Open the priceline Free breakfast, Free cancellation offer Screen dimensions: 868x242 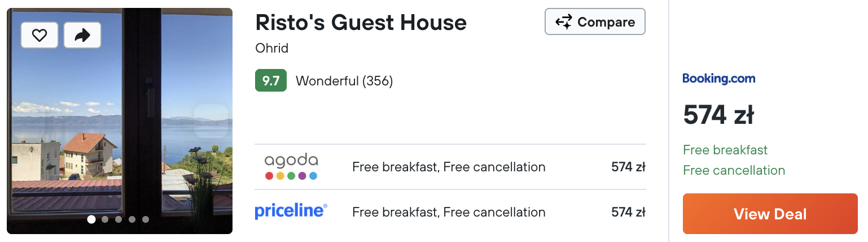450,212
